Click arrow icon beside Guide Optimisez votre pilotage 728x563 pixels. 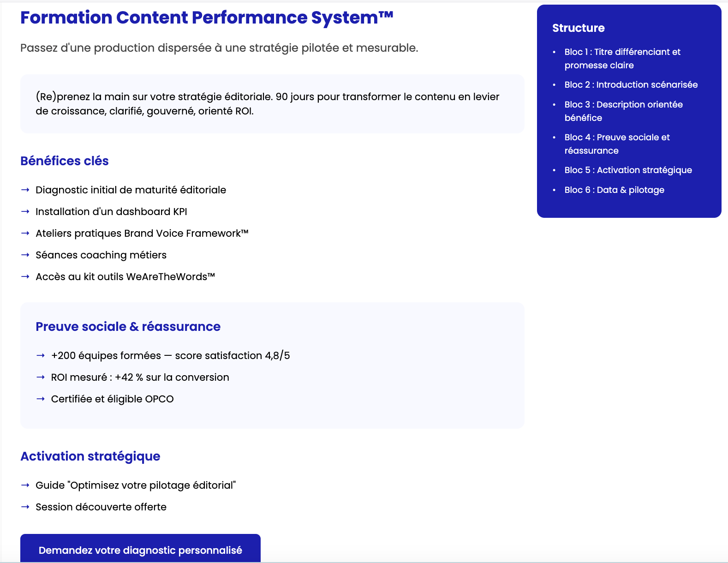(25, 485)
